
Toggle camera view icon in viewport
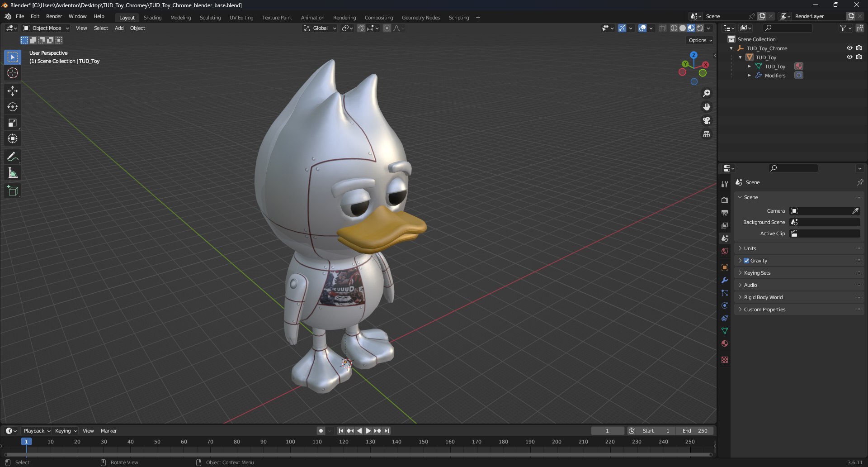click(x=707, y=120)
